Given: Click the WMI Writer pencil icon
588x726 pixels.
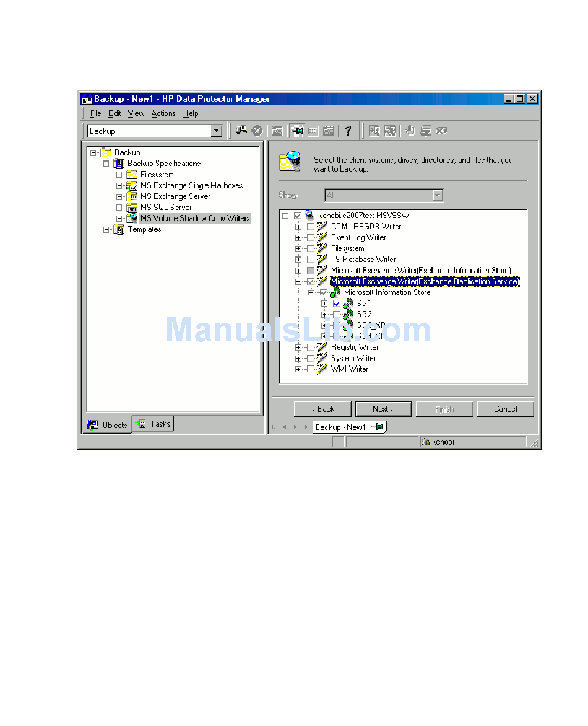Looking at the screenshot, I should [x=322, y=369].
